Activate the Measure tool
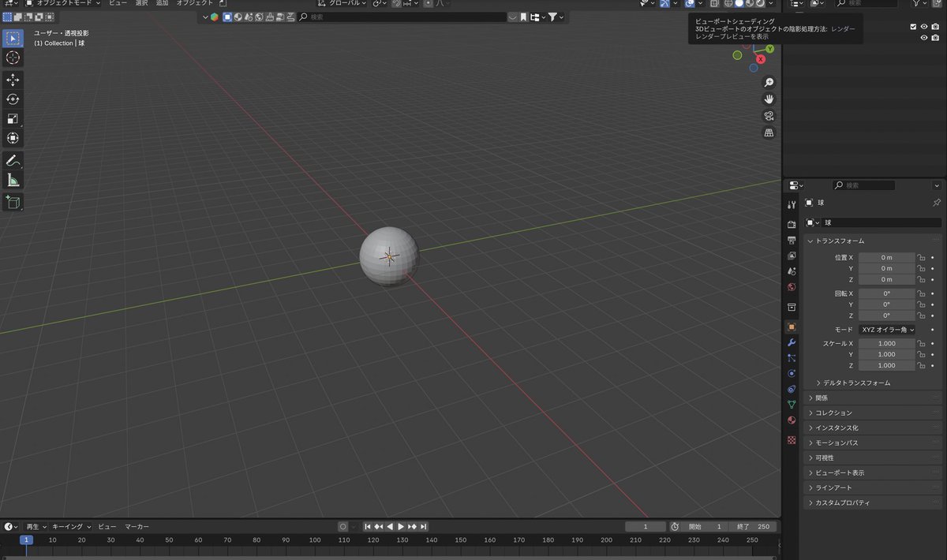The width and height of the screenshot is (947, 560). (13, 181)
